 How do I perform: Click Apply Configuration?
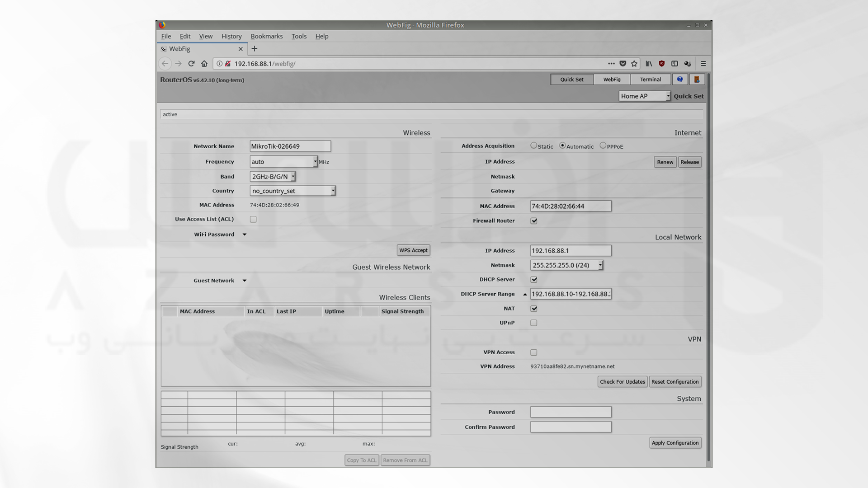[x=675, y=443]
